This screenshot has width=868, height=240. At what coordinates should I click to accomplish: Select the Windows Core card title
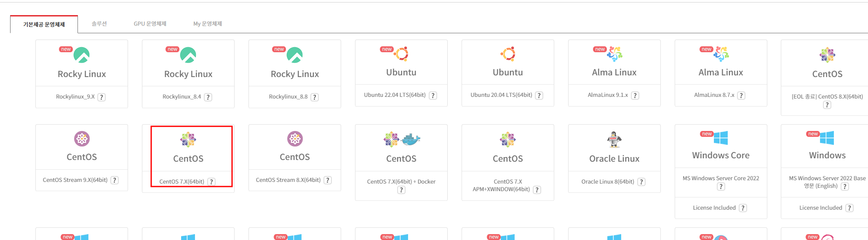click(x=721, y=155)
